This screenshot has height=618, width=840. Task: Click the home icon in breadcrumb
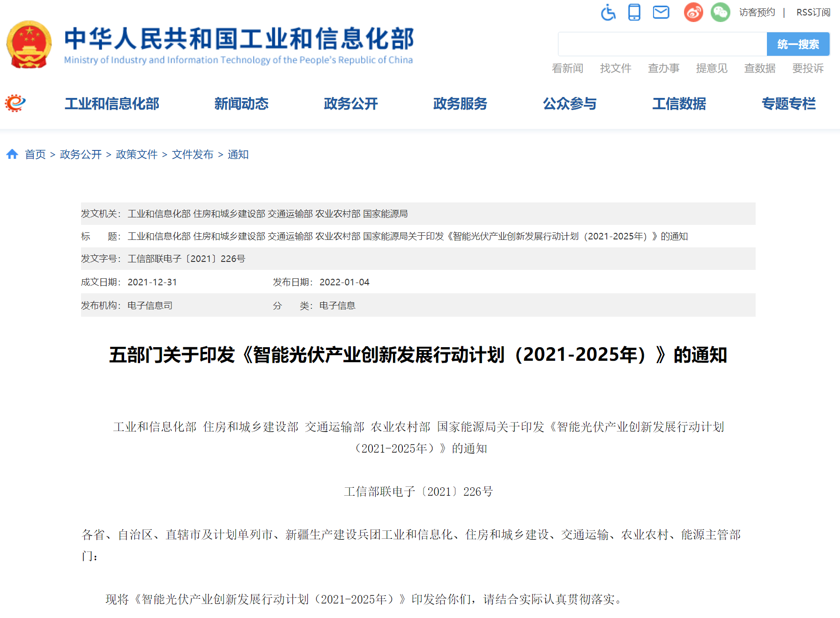pyautogui.click(x=12, y=154)
